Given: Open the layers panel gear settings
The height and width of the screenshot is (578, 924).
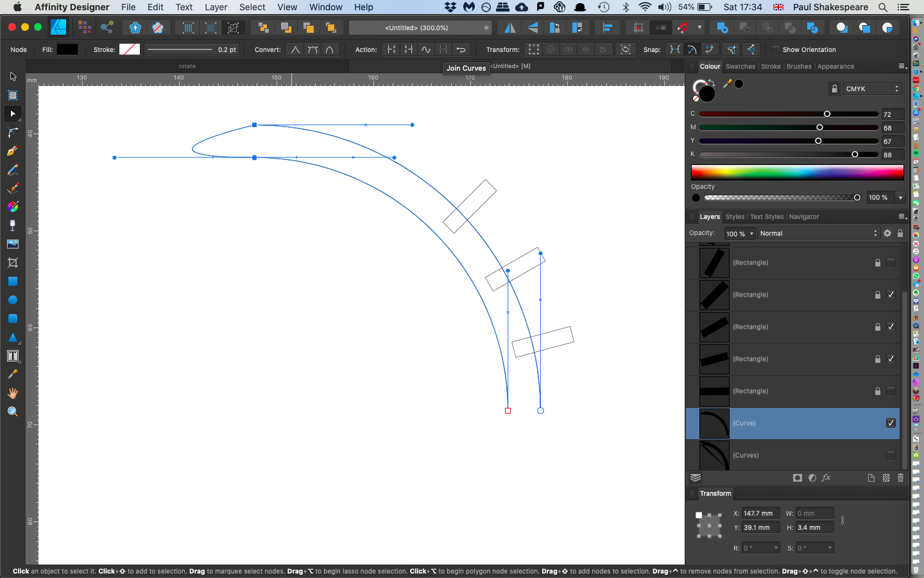Looking at the screenshot, I should pos(887,233).
